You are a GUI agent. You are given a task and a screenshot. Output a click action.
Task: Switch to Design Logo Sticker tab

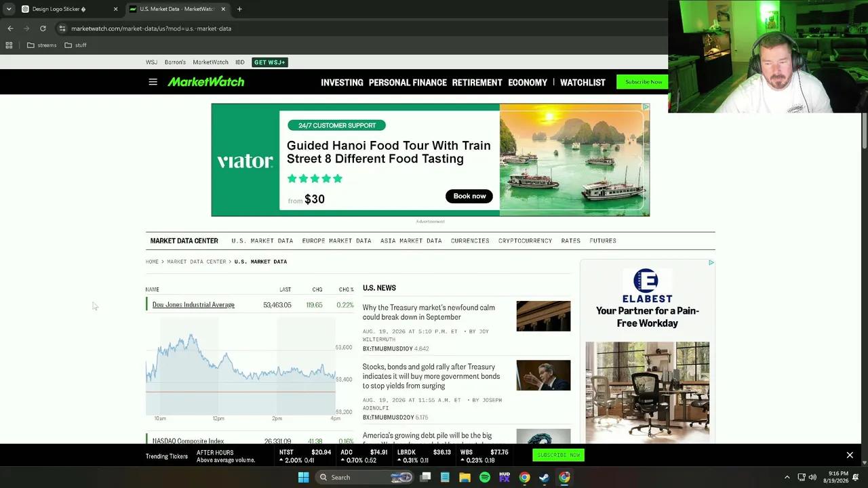coord(61,9)
